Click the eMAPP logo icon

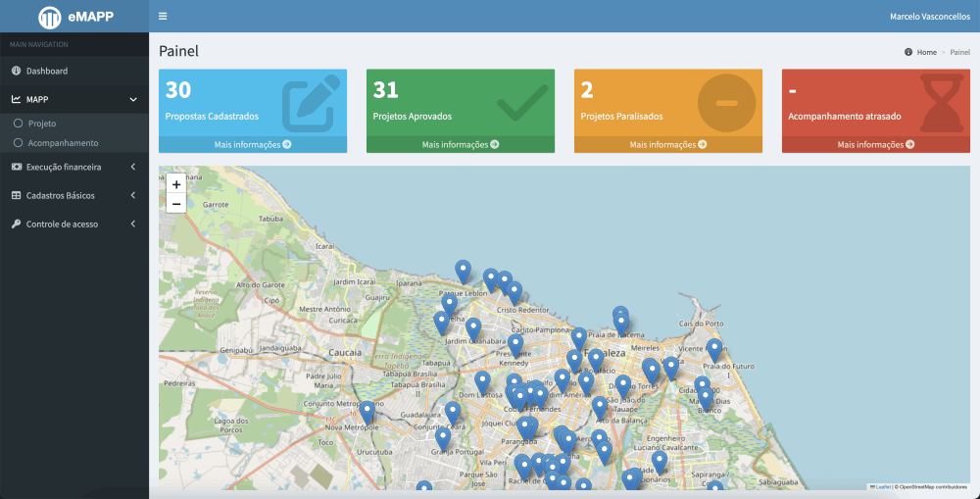click(x=50, y=17)
